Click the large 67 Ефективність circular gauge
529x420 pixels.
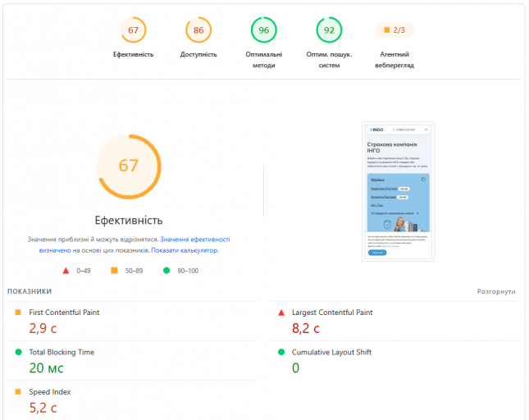click(x=129, y=167)
